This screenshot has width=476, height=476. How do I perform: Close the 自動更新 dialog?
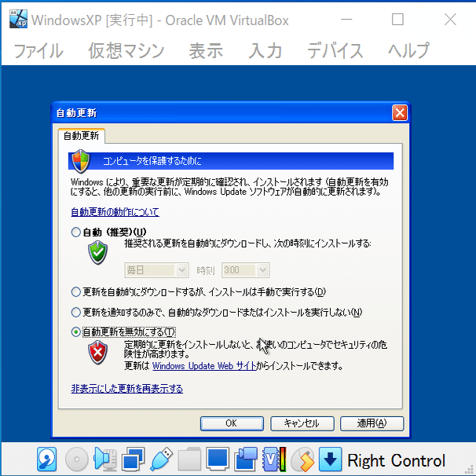pyautogui.click(x=400, y=113)
